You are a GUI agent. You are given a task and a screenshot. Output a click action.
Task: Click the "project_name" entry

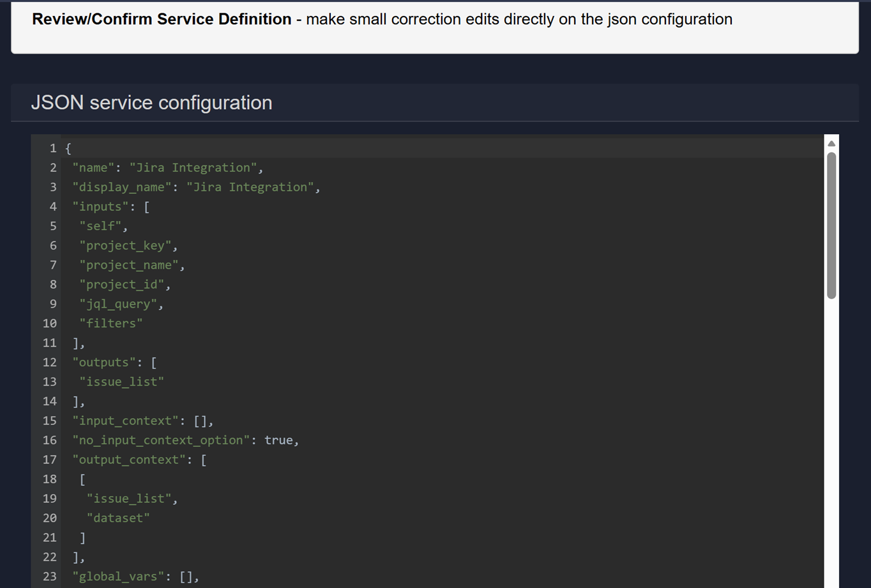coord(129,265)
